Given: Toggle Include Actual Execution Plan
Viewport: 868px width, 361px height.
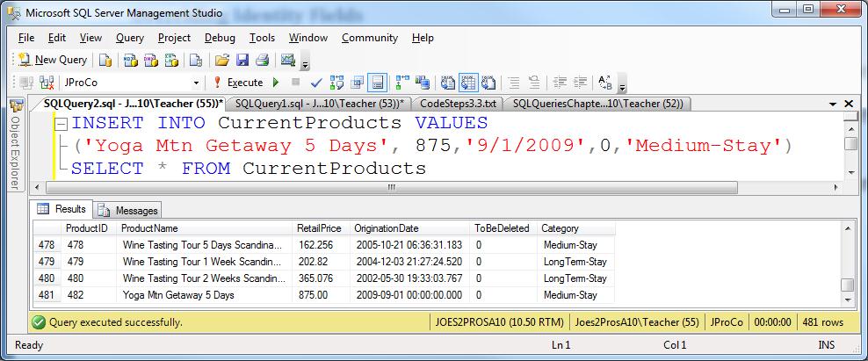Looking at the screenshot, I should pos(402,83).
